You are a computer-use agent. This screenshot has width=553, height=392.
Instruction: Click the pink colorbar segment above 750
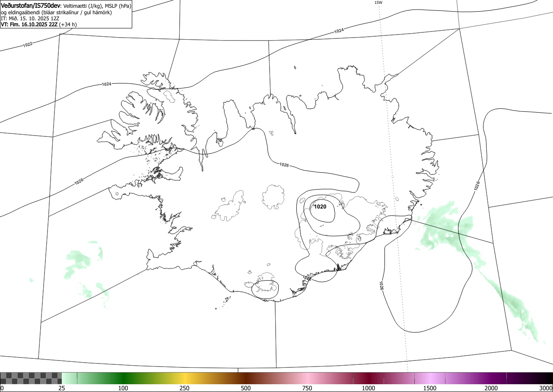pyautogui.click(x=307, y=378)
